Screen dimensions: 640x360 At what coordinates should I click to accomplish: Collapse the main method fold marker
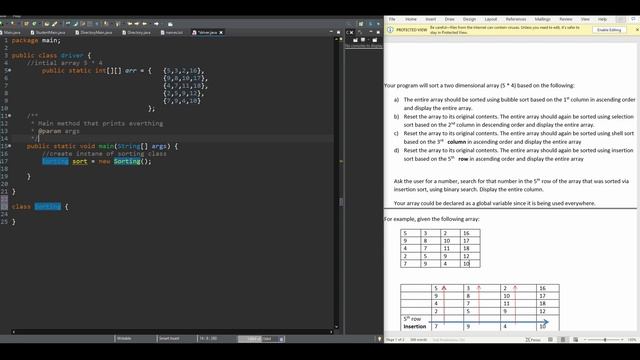point(10,146)
